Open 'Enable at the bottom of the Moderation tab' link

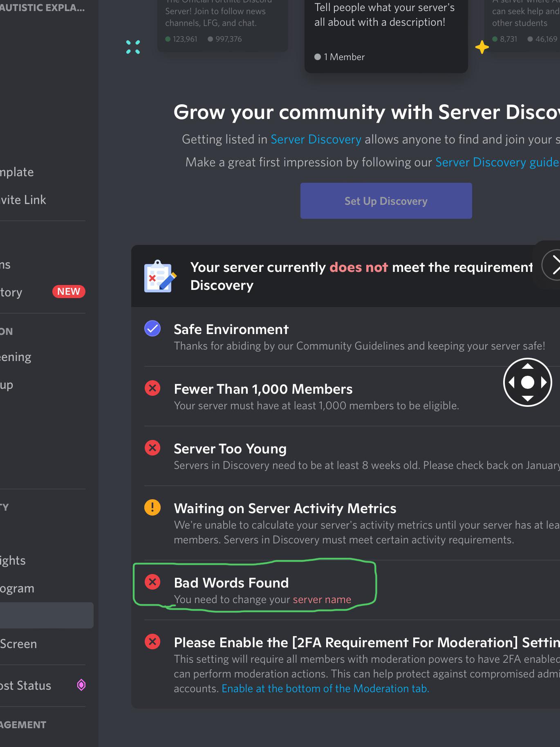pyautogui.click(x=325, y=689)
